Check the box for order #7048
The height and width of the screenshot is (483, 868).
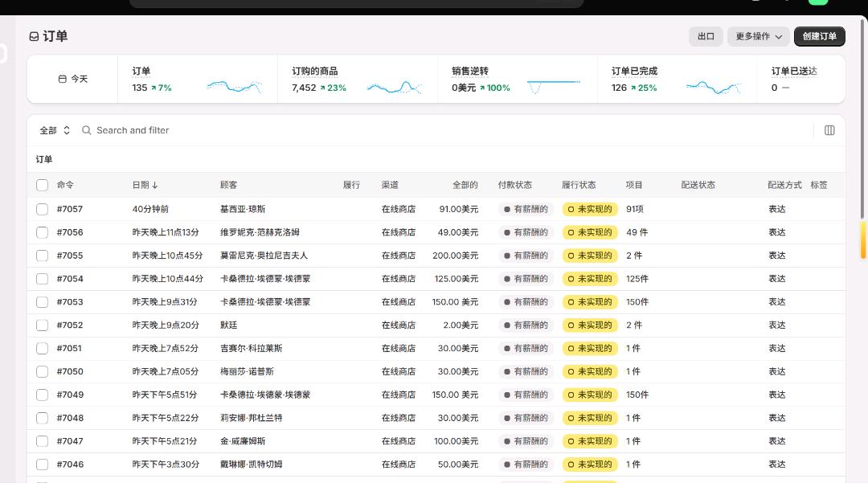pos(42,418)
